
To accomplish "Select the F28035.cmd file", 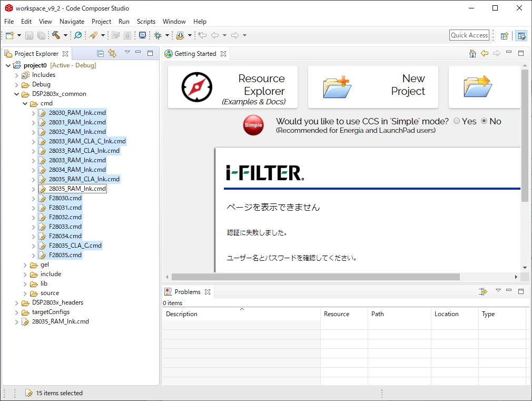I will pos(65,255).
